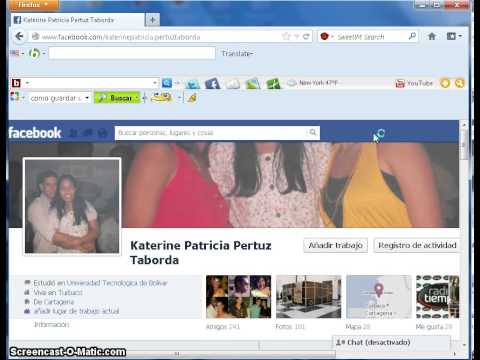Open Facebook messages icon
The width and height of the screenshot is (480, 360).
click(x=88, y=133)
